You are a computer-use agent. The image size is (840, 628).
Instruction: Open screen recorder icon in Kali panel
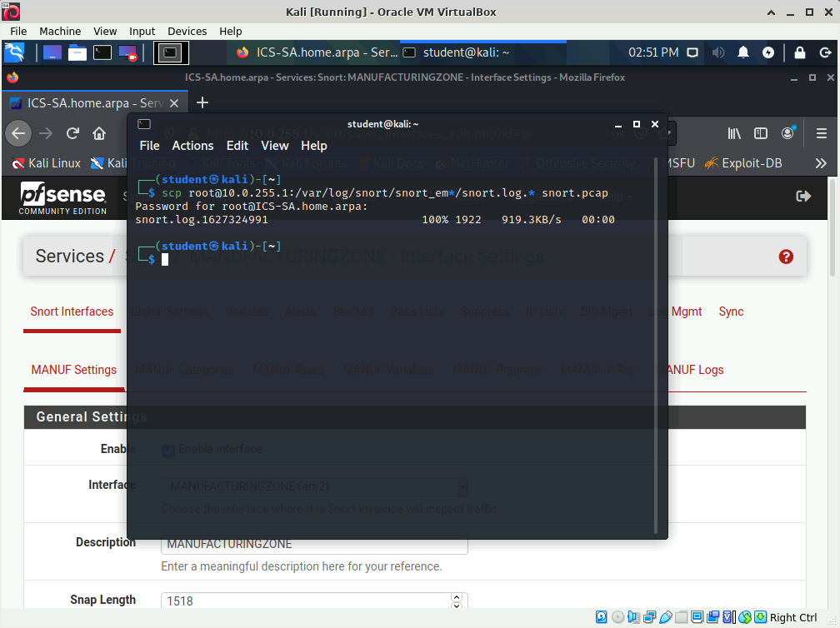click(x=128, y=52)
